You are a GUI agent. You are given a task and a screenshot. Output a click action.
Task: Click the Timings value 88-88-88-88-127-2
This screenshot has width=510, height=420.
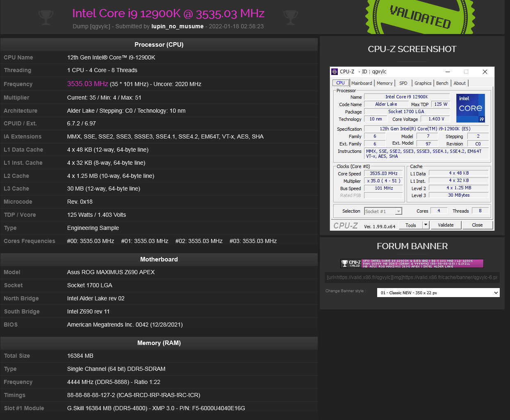[x=134, y=395]
